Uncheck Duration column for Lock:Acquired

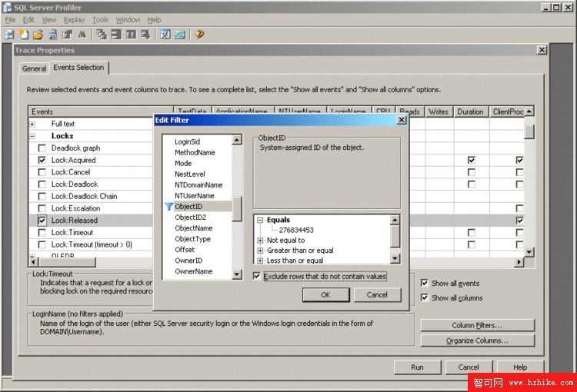pos(471,161)
